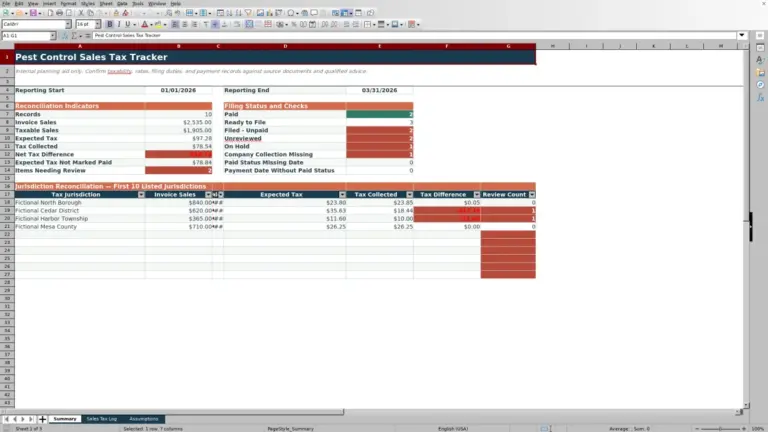Click the Insert Comment icon
Viewport: 768px width, 432px height.
click(x=314, y=13)
